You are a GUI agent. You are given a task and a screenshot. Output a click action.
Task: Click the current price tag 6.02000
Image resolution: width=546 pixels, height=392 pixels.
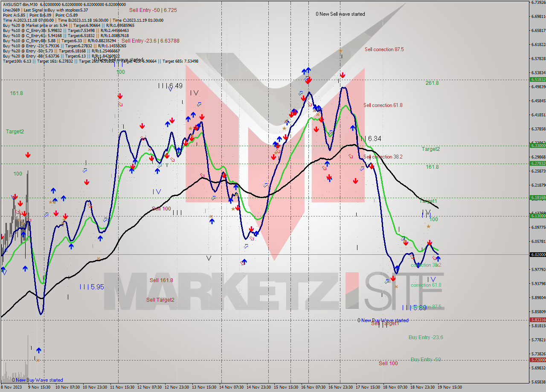coord(537,254)
